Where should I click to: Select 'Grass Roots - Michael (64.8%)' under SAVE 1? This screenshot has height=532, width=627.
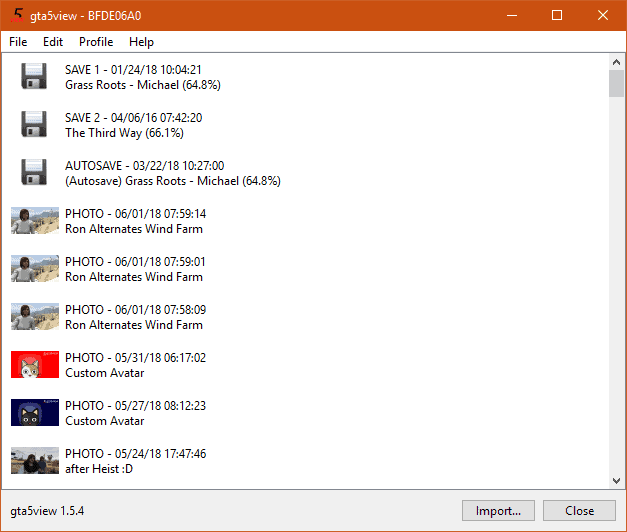(x=143, y=85)
